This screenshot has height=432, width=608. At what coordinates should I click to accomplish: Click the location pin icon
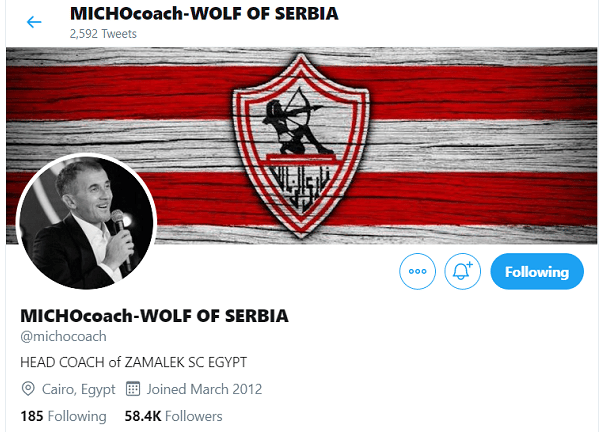pos(28,389)
